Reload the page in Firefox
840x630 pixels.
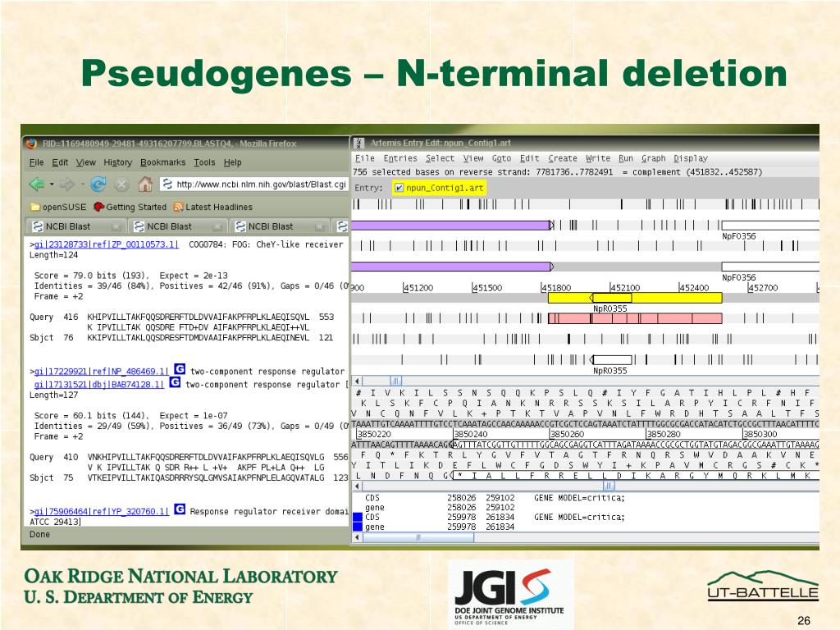coord(98,185)
